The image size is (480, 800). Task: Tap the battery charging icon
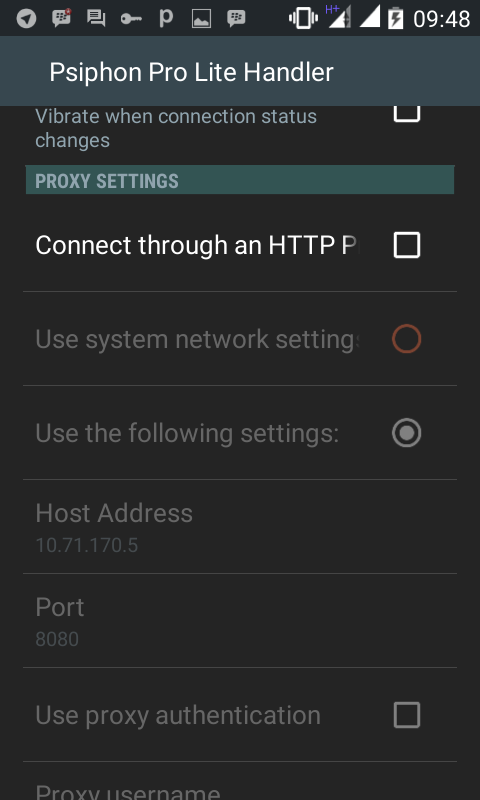[395, 18]
